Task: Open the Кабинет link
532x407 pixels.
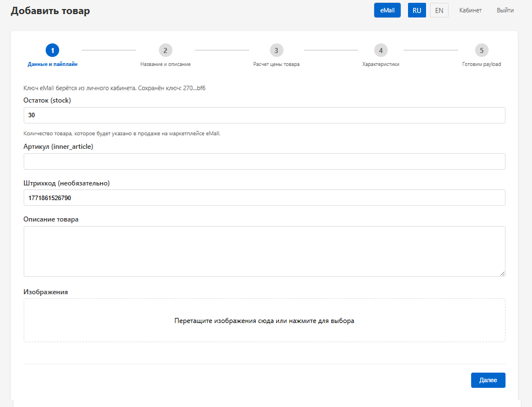Action: point(470,10)
